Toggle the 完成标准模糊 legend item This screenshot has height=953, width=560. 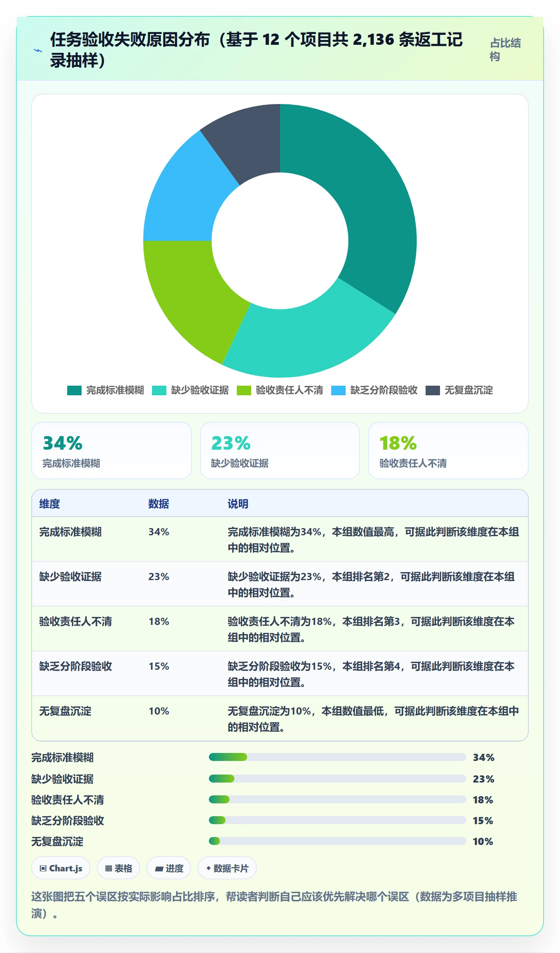106,390
